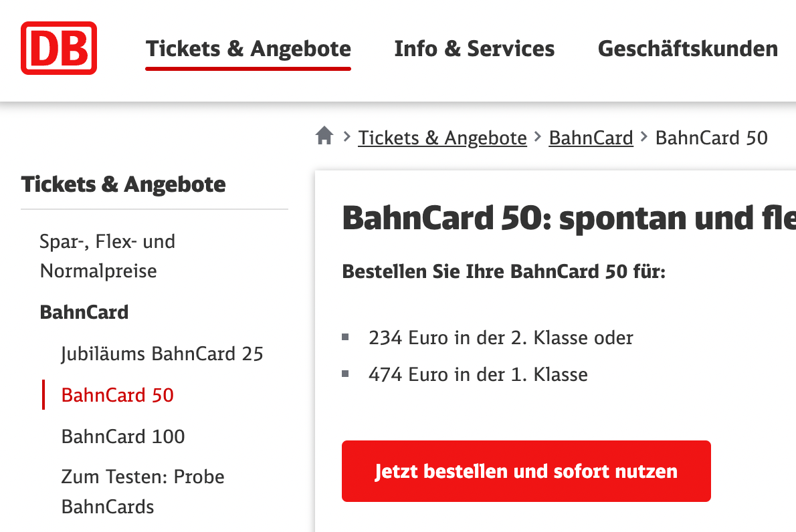Open Zum Testen: Probe BahnCards
The image size is (796, 532).
tap(142, 491)
